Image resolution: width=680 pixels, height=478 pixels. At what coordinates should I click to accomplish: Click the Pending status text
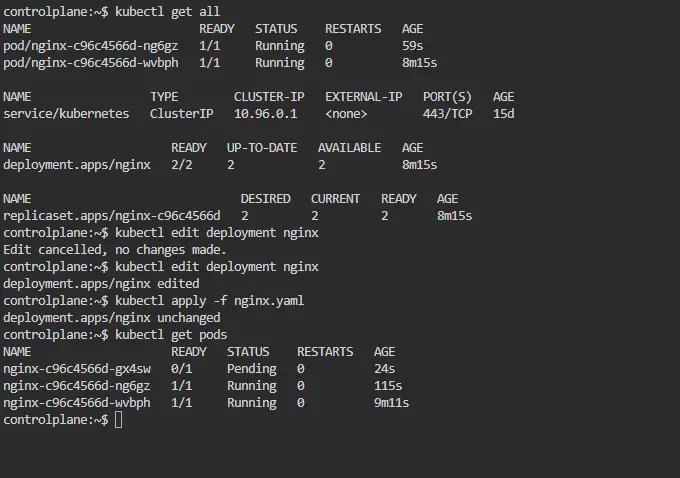[252, 369]
